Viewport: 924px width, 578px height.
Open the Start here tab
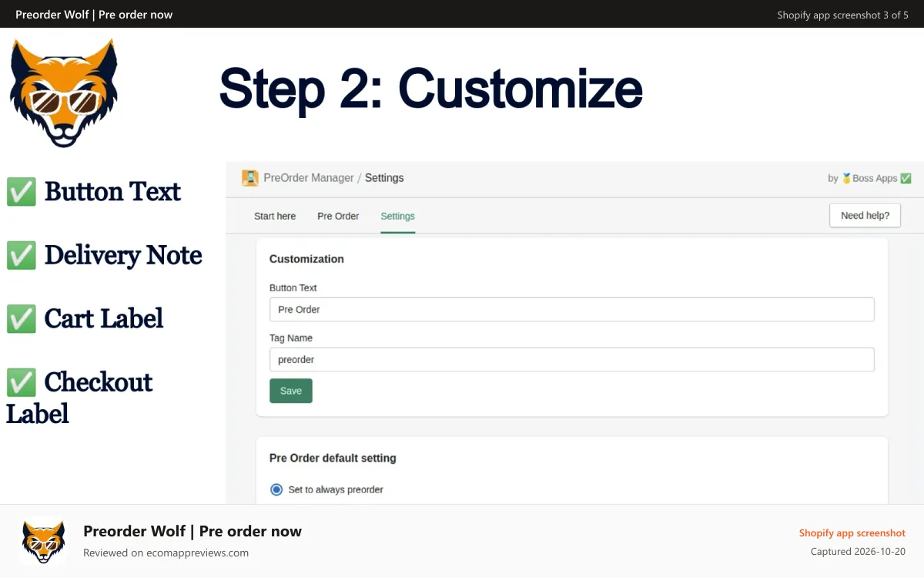(x=275, y=217)
